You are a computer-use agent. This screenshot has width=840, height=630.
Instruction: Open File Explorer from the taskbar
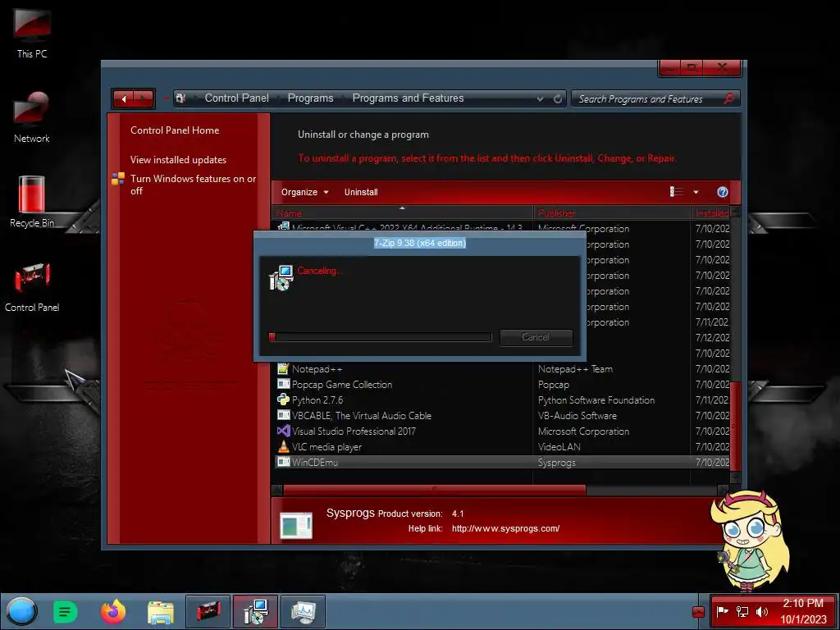160,612
